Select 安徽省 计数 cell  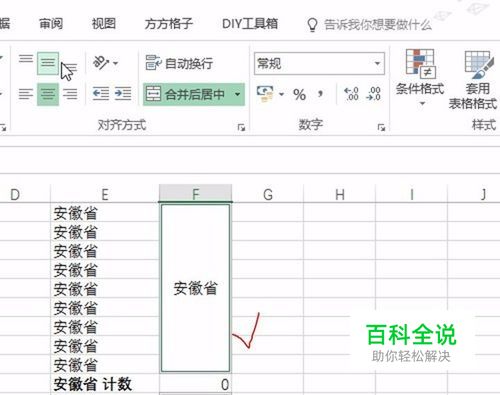click(x=105, y=384)
